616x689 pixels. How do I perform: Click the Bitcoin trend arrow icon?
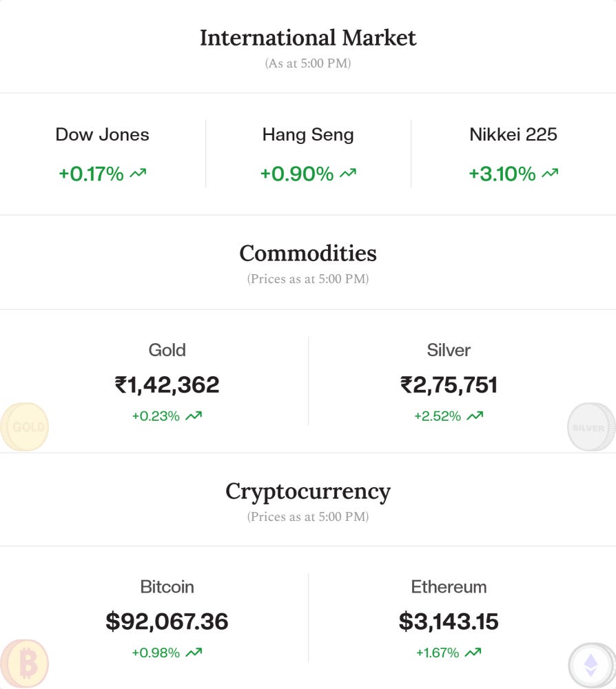click(x=194, y=652)
